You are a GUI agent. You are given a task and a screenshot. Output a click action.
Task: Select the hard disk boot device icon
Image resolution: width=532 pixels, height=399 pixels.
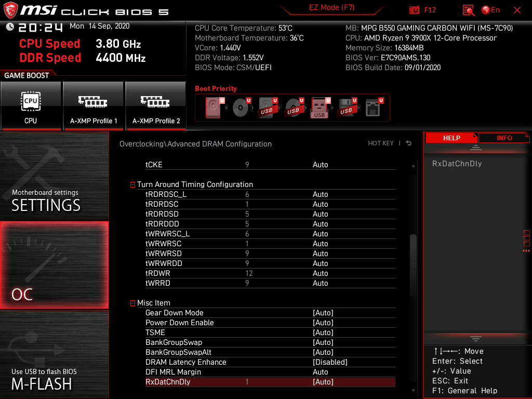point(215,108)
